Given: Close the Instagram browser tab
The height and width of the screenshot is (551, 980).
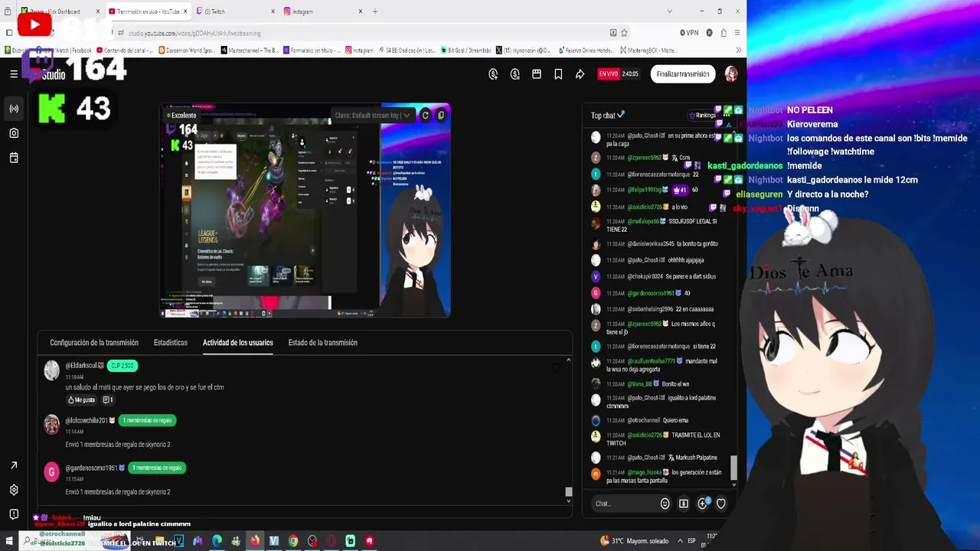Looking at the screenshot, I should tap(361, 11).
